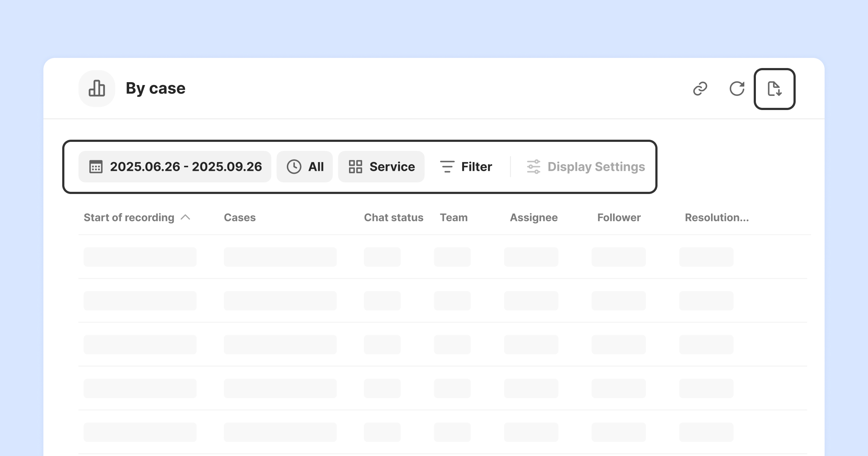Image resolution: width=868 pixels, height=456 pixels.
Task: Toggle sort arrow on Start of recording
Action: (185, 217)
